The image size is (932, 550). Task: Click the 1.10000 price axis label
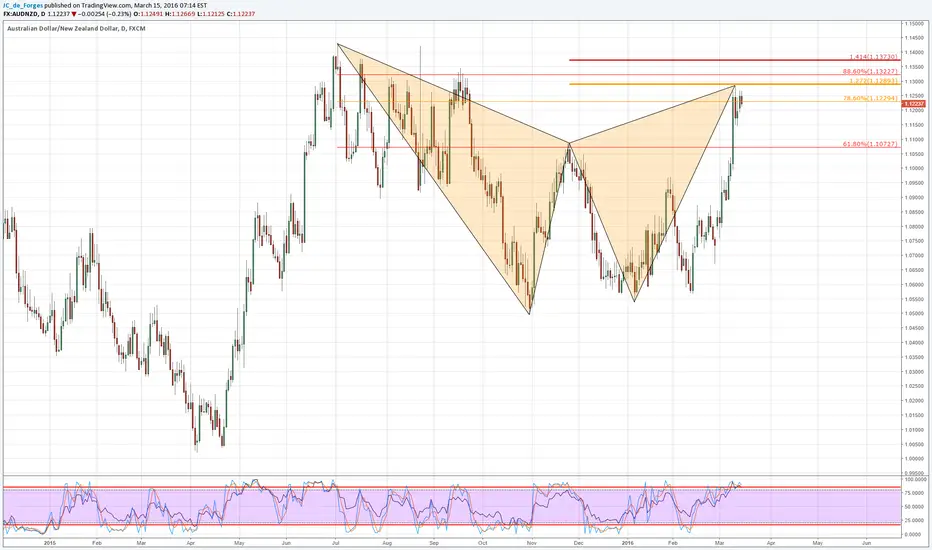pyautogui.click(x=914, y=168)
